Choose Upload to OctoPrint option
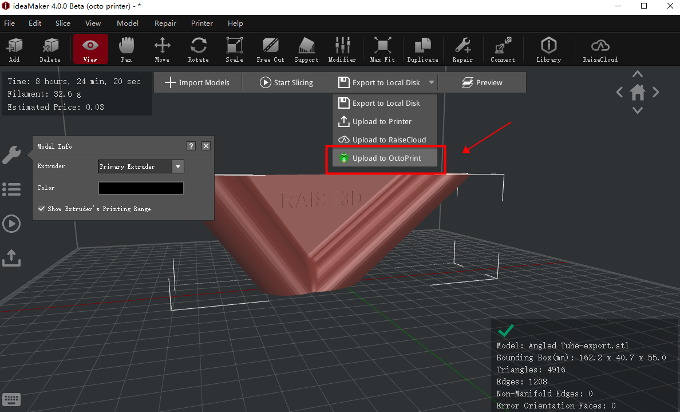The height and width of the screenshot is (412, 680). (384, 158)
